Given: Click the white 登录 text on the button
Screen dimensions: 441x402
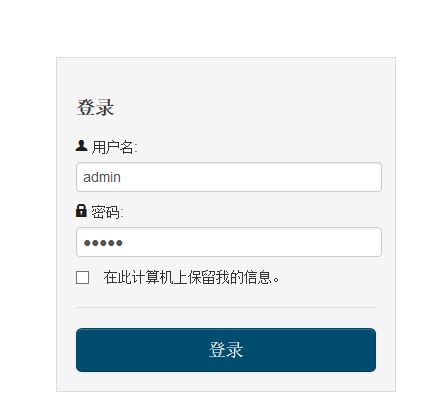Looking at the screenshot, I should 226,350.
